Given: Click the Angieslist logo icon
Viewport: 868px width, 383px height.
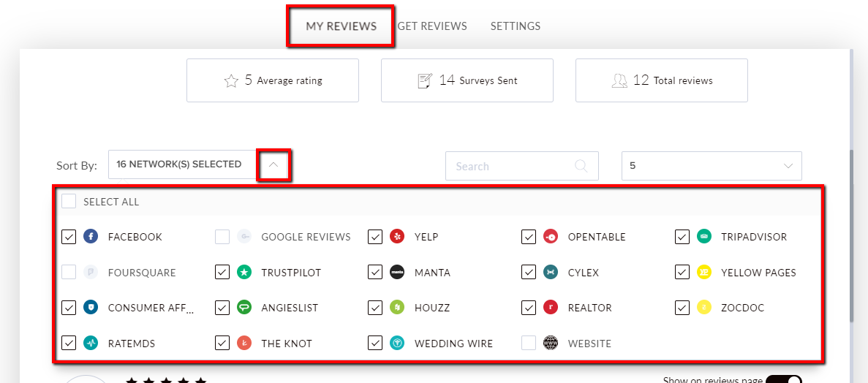Looking at the screenshot, I should [x=244, y=308].
